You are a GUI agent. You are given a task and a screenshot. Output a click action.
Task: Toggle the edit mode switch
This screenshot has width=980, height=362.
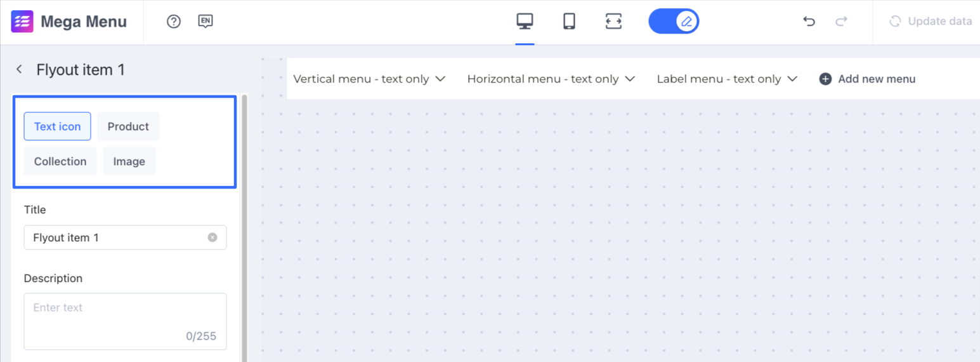(674, 22)
